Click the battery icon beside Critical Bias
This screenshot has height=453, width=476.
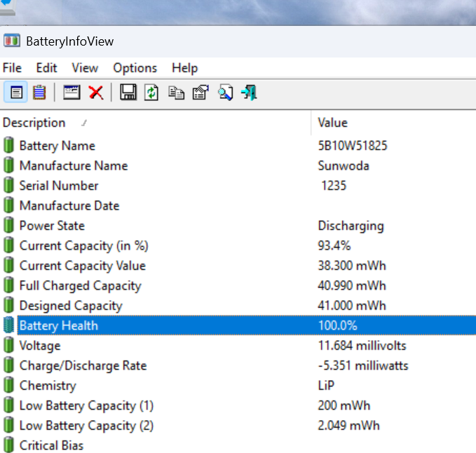pos(9,445)
